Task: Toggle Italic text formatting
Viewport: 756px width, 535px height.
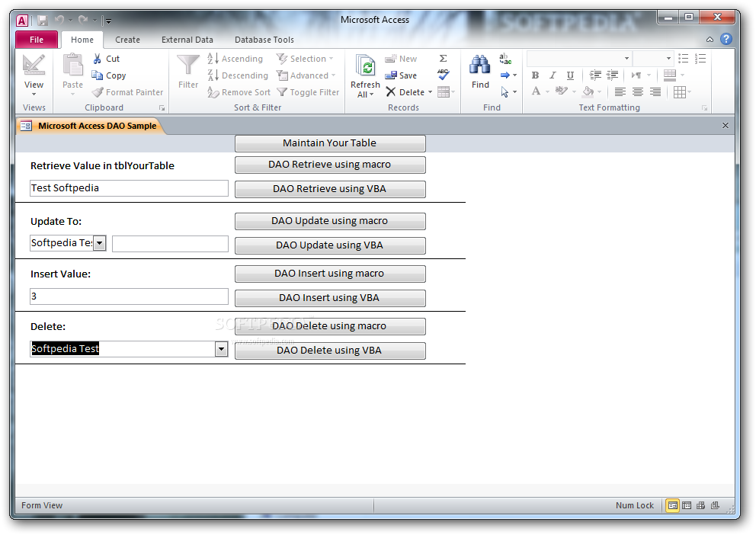Action: [553, 75]
